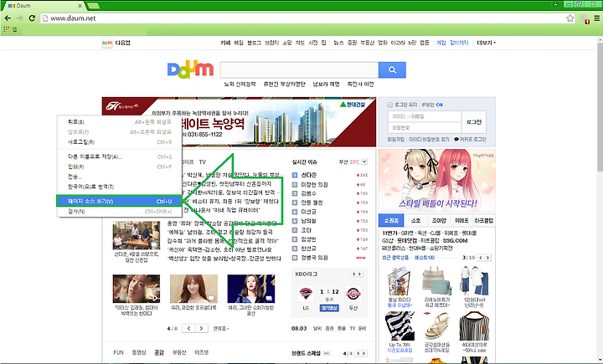
Task: Click the password input field
Action: (425, 128)
